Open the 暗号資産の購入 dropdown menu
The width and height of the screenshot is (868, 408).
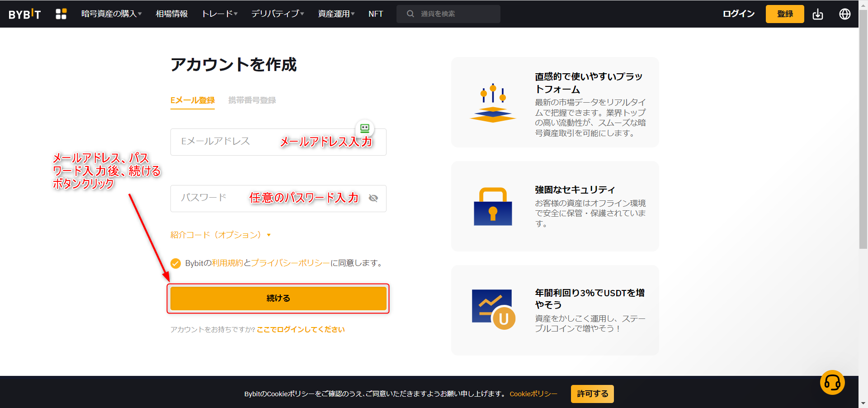coord(111,14)
